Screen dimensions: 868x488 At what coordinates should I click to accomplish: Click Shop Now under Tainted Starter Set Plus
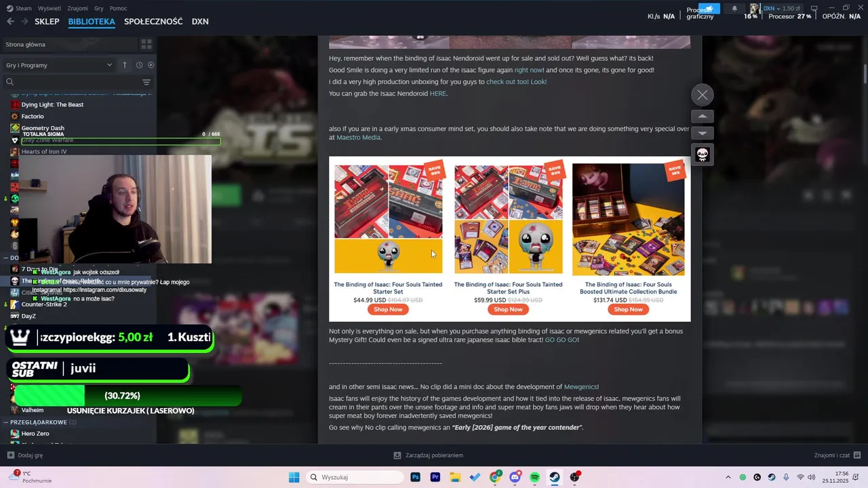(x=508, y=309)
